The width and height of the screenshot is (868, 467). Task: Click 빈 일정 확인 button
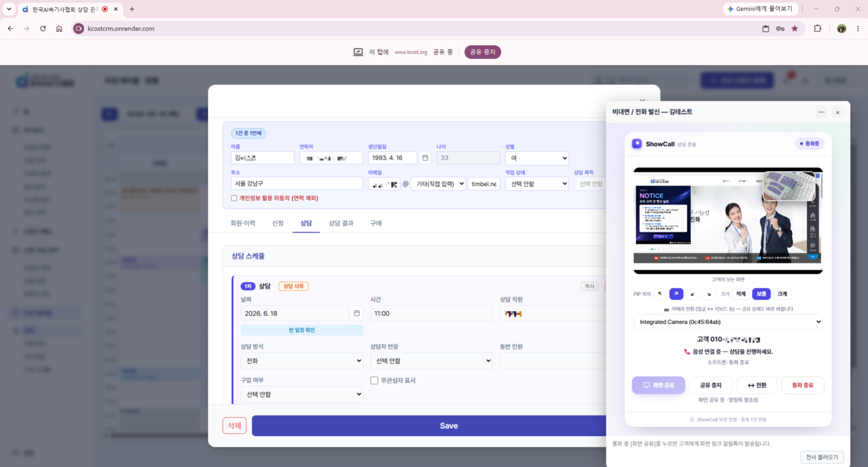click(x=302, y=330)
